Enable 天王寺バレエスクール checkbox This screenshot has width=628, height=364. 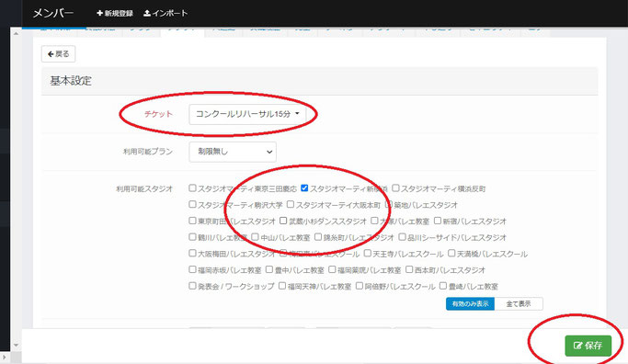tap(367, 253)
